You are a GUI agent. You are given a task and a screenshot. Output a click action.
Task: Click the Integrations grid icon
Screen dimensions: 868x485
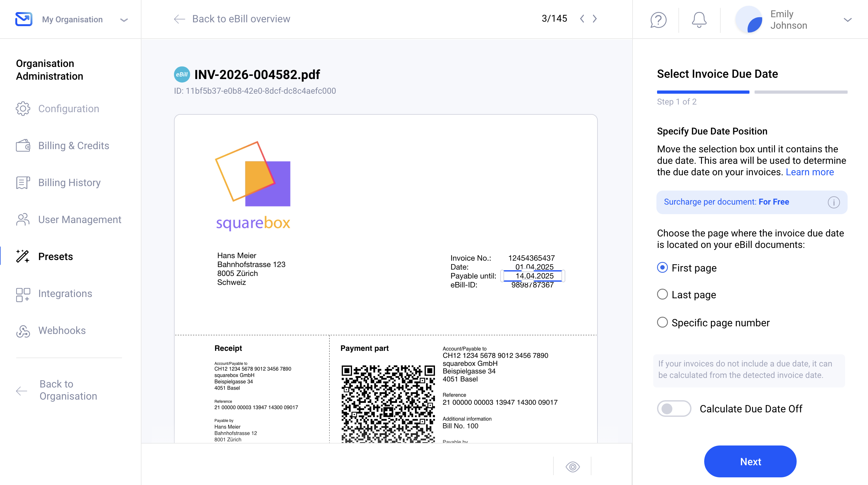tap(23, 294)
